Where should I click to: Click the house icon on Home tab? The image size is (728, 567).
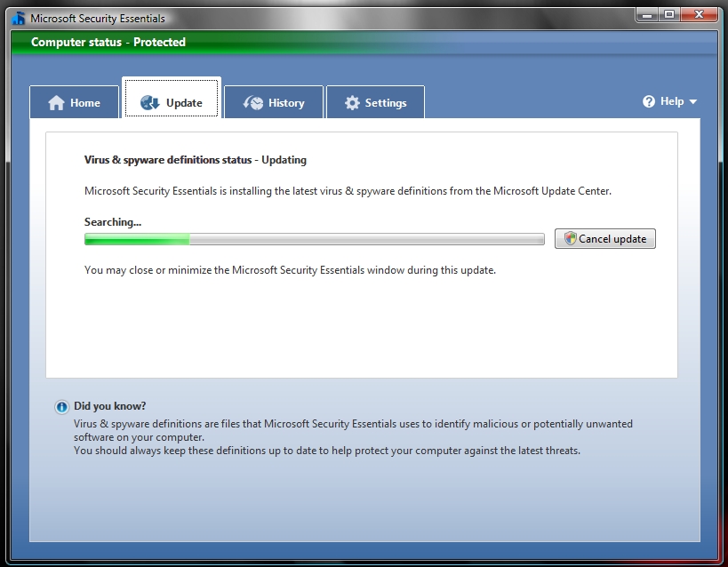[56, 102]
